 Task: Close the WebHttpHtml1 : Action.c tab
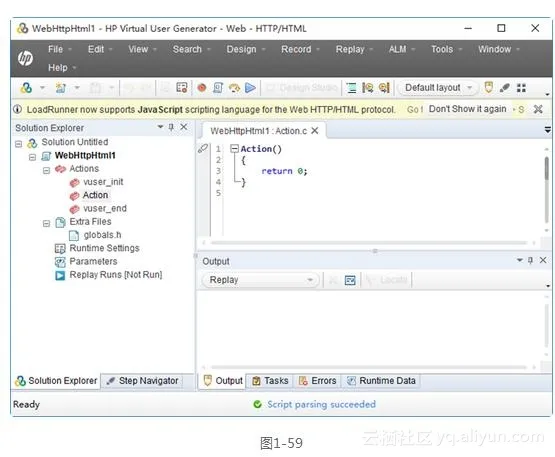point(315,131)
